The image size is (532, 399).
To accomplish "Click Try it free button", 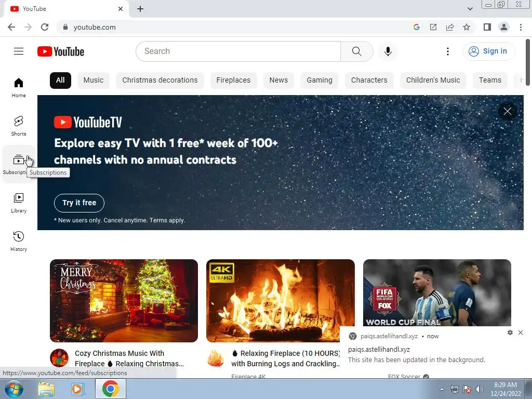I will (79, 203).
